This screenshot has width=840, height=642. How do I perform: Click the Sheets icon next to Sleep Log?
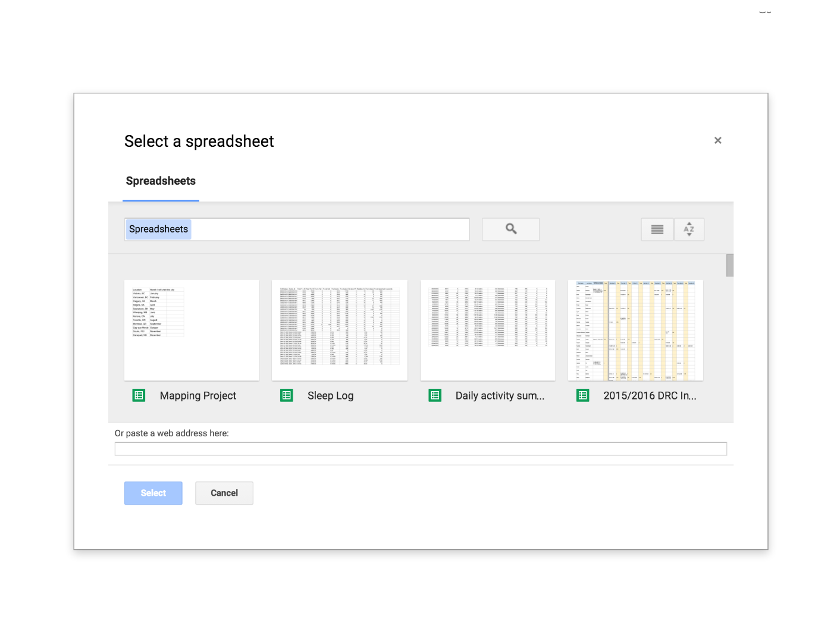pos(287,395)
